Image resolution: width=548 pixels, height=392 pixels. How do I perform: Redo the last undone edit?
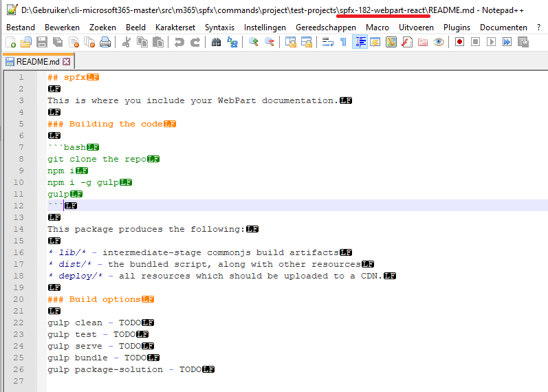195,43
